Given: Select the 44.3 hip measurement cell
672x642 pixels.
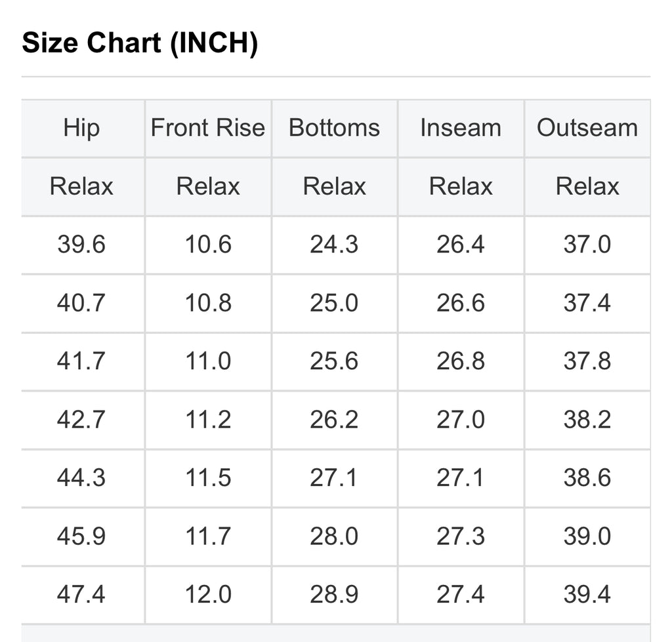Looking at the screenshot, I should [x=81, y=478].
